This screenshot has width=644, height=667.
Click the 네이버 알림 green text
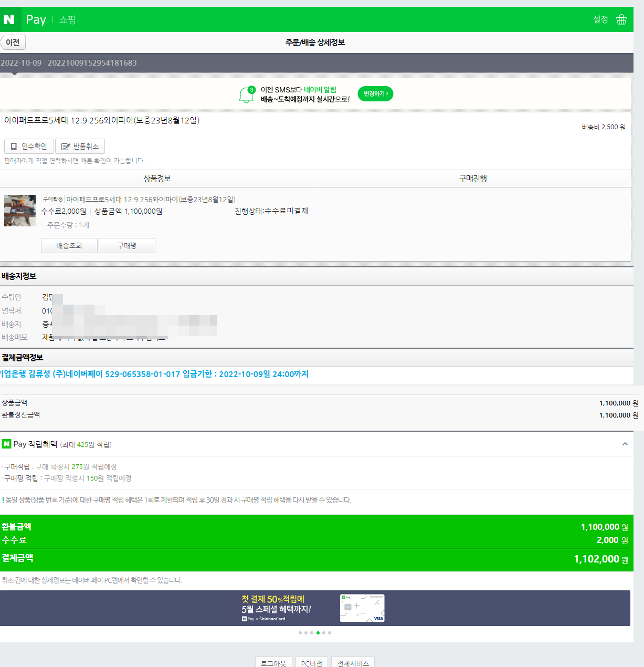(320, 90)
